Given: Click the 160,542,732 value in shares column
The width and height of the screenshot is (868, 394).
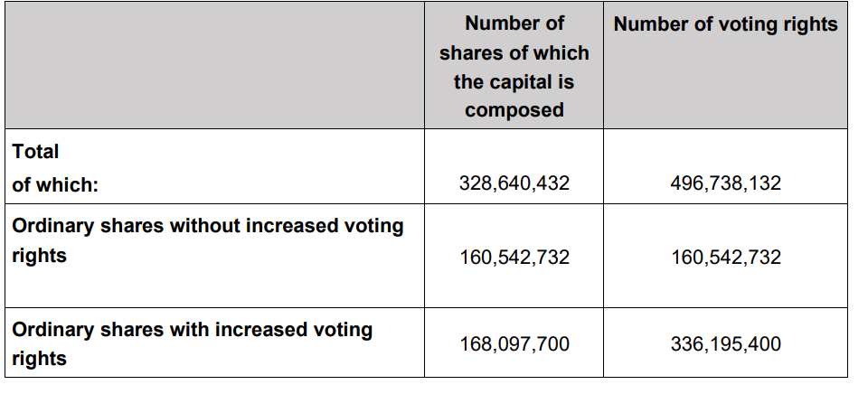Looking at the screenshot, I should tap(514, 258).
